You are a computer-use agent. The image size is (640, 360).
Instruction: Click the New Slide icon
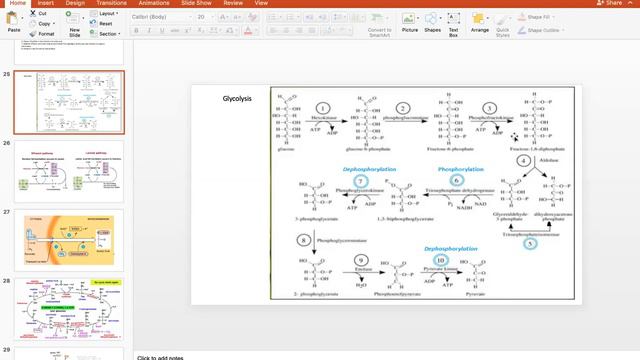pos(73,18)
